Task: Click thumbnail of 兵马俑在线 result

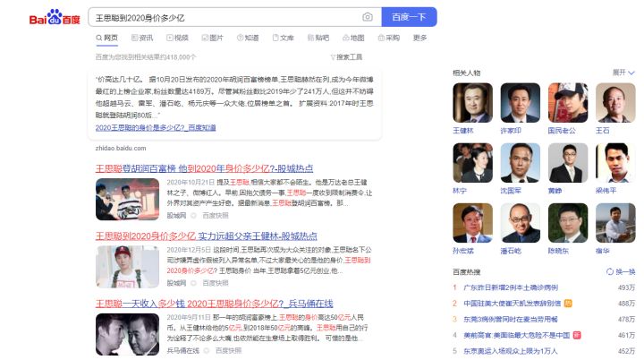Action: [x=127, y=334]
